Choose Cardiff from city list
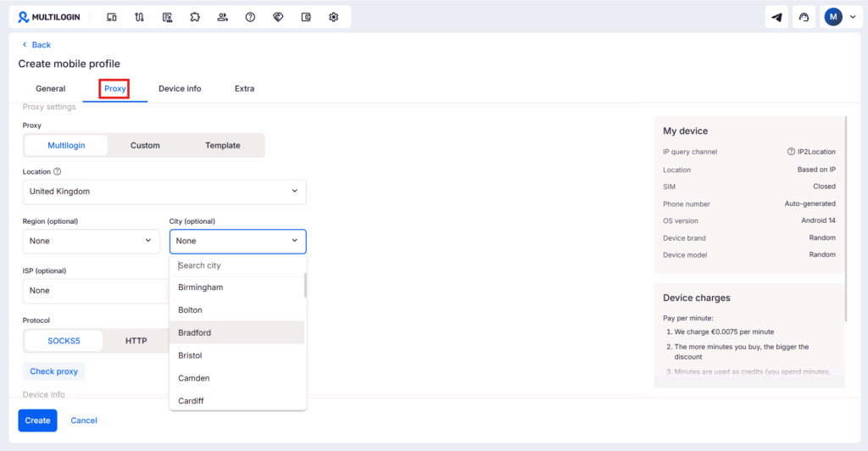Viewport: 868px width, 451px height. coord(237,400)
